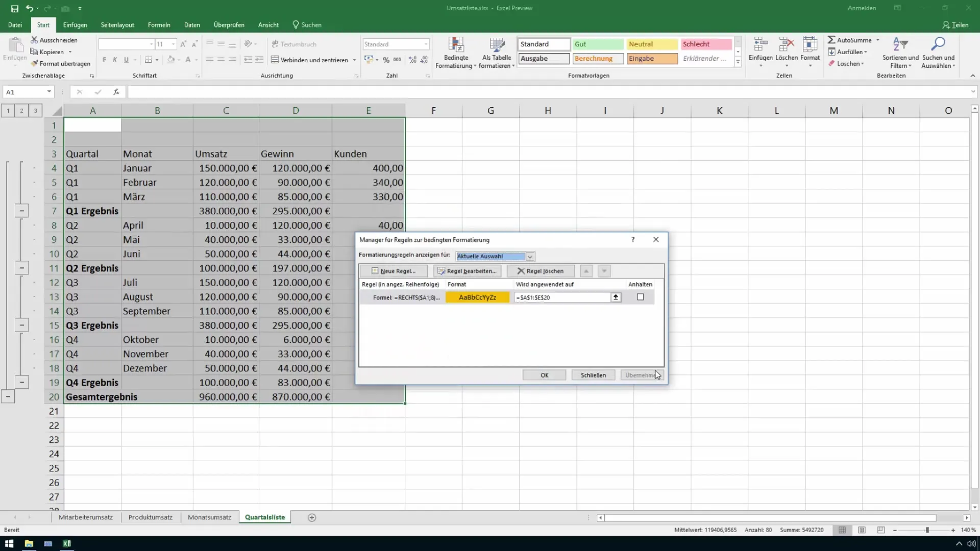Expand the Formatvorlagen gallery arrow

pos(738,62)
